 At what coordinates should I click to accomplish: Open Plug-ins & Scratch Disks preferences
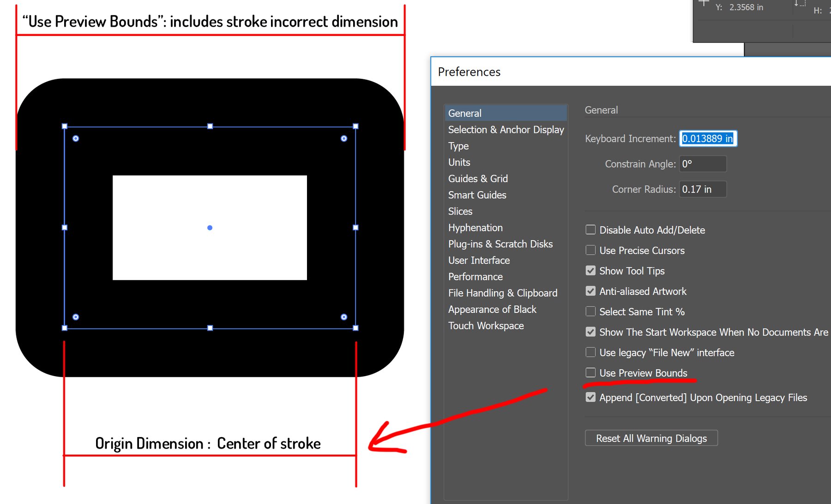tap(500, 244)
